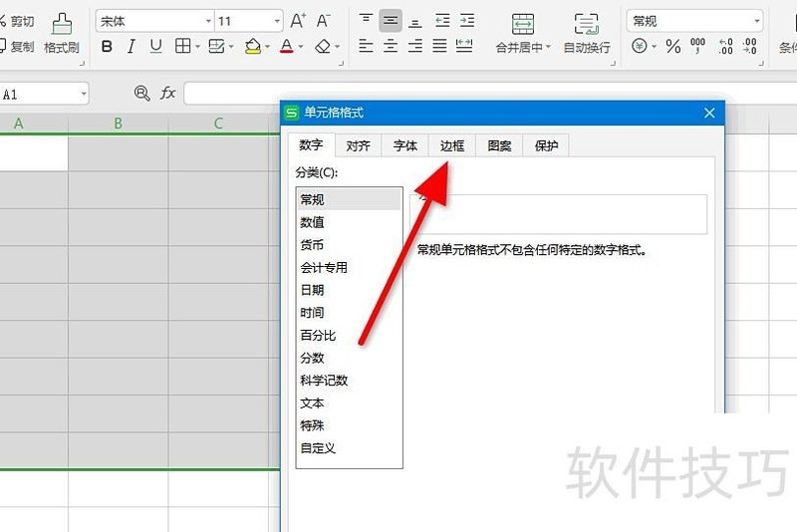Open the fill color dropdown arrow
Screen dimensions: 797x532
click(267, 47)
